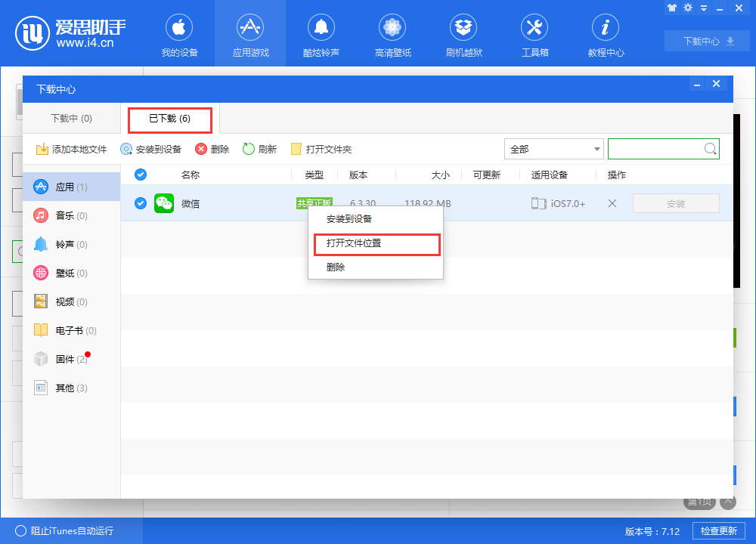Open the 全部 filter dropdown

pyautogui.click(x=554, y=149)
